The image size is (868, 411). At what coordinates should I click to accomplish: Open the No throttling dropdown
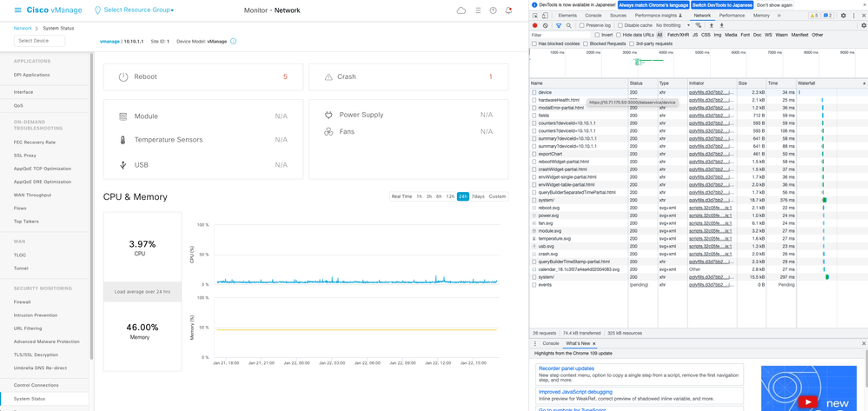tap(673, 25)
